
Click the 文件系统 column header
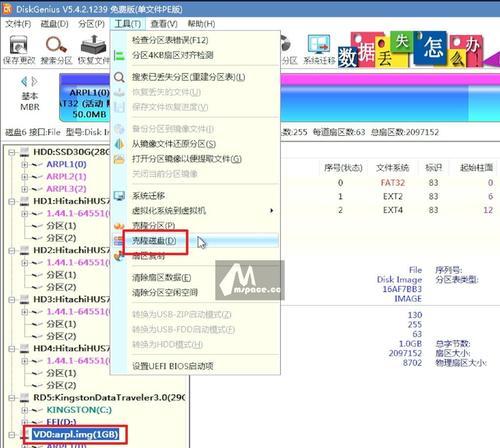(x=392, y=168)
